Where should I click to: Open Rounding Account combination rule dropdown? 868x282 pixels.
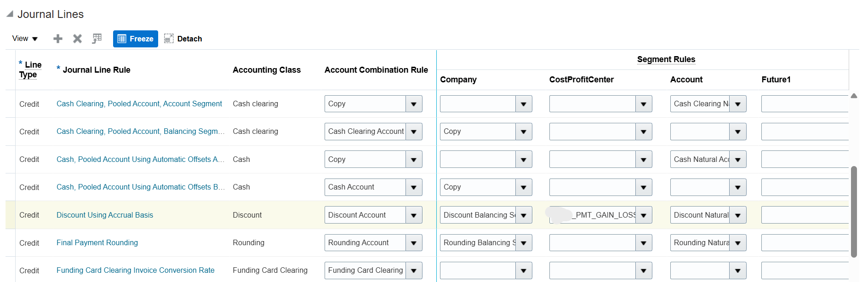(414, 243)
